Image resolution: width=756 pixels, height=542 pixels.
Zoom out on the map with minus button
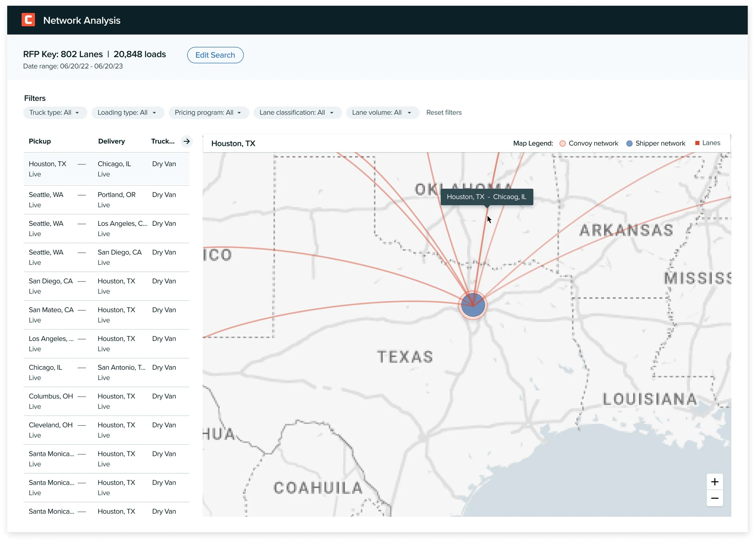[x=714, y=498]
